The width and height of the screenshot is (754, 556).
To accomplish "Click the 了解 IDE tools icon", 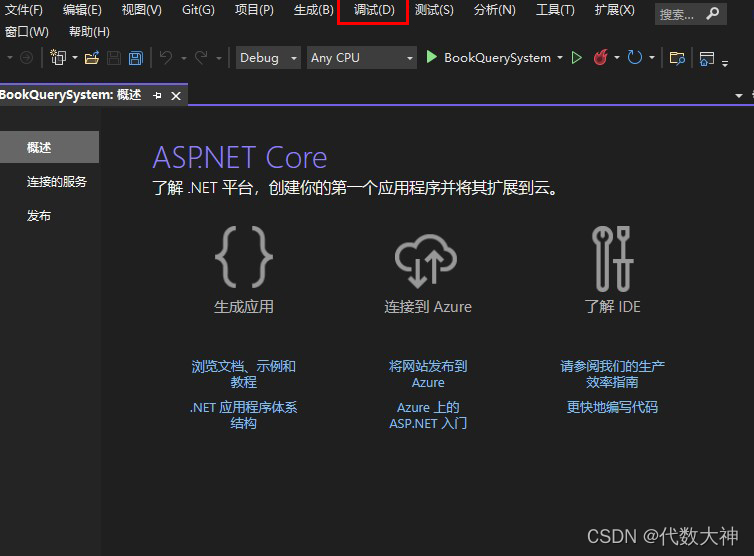I will tap(613, 259).
